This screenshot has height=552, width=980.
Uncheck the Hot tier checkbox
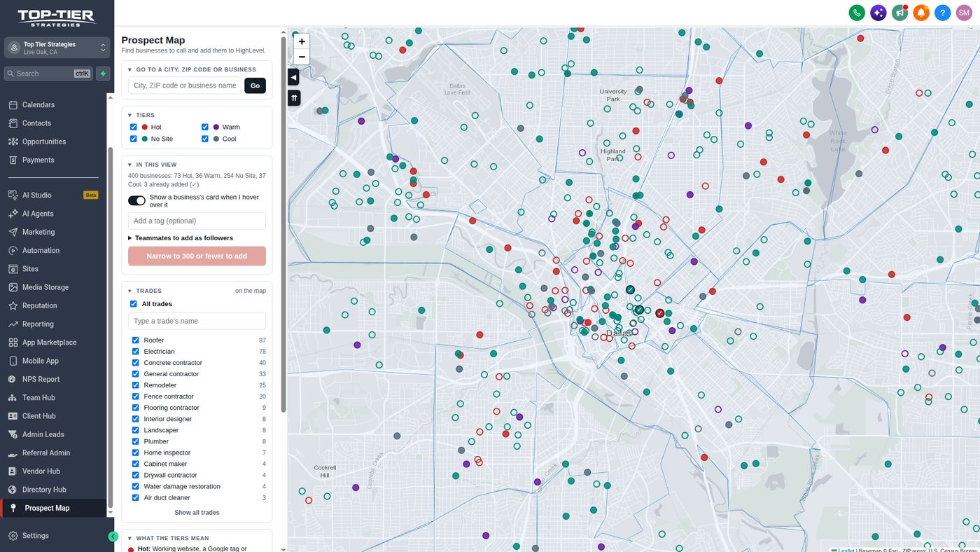(133, 127)
